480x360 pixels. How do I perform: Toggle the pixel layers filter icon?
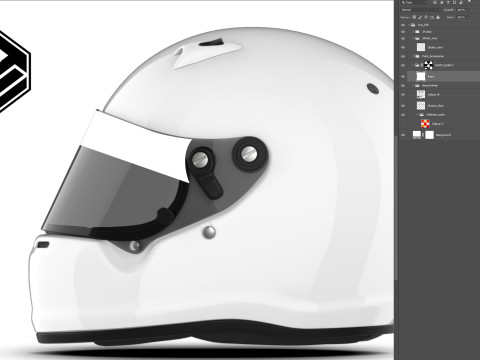pos(435,2)
